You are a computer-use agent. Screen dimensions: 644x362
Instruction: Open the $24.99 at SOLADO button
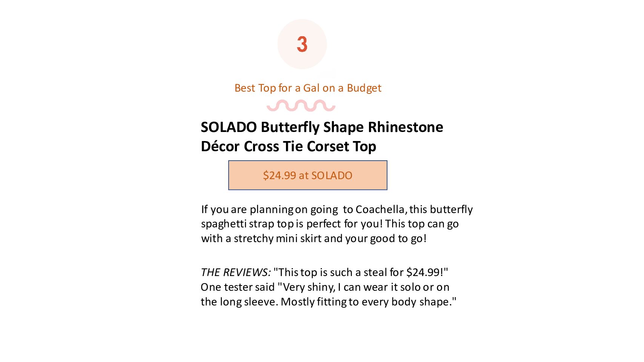click(308, 175)
